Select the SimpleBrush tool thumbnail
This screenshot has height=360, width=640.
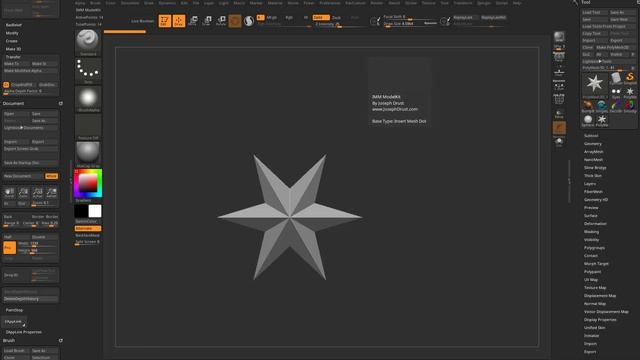630,78
